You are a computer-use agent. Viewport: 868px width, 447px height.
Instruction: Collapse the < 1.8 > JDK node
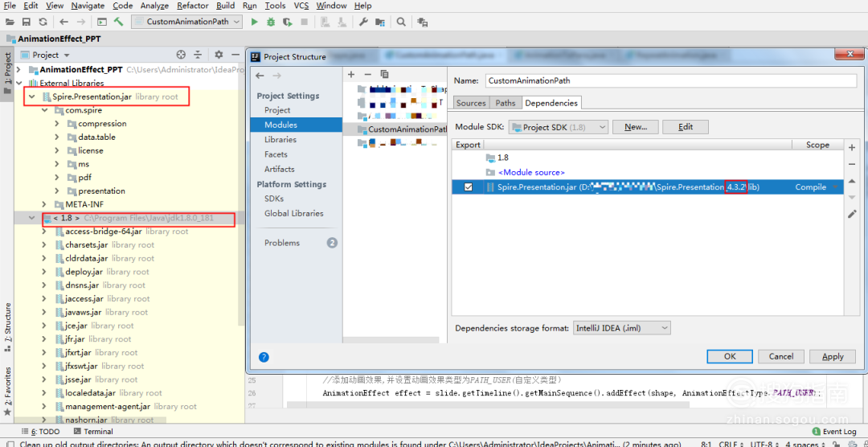coord(32,218)
